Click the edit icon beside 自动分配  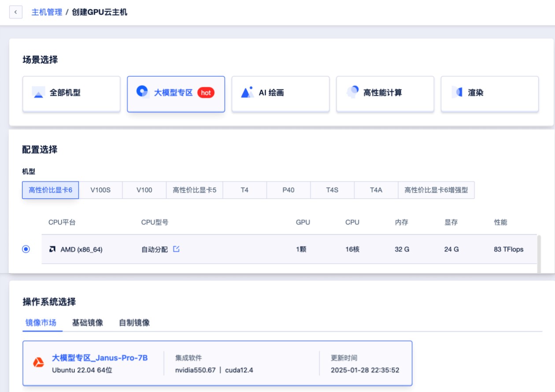[176, 249]
